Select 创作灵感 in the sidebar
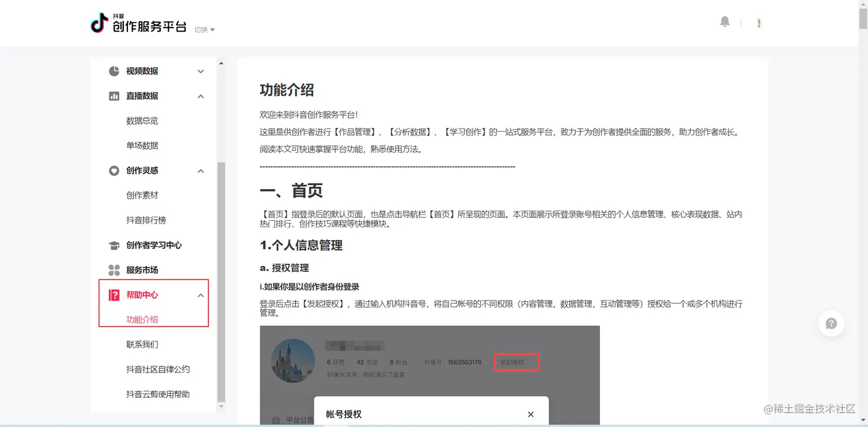The height and width of the screenshot is (427, 868). (142, 171)
